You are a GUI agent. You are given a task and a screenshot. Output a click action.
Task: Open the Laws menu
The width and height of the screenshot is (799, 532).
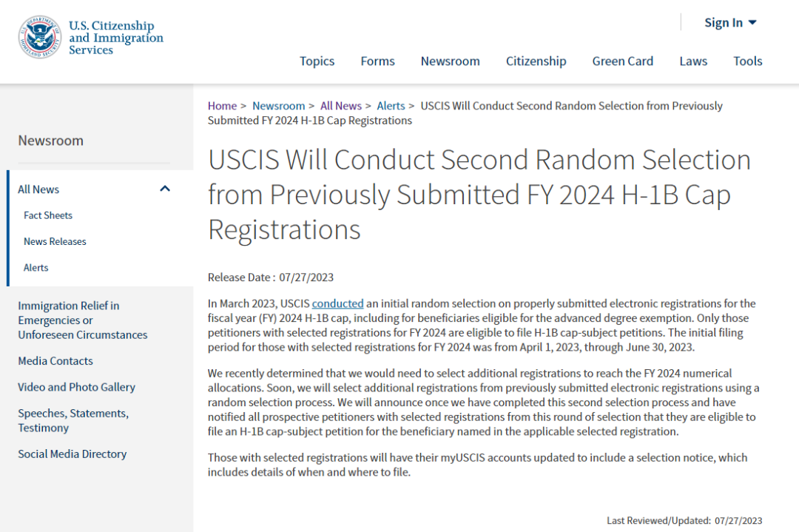[693, 61]
